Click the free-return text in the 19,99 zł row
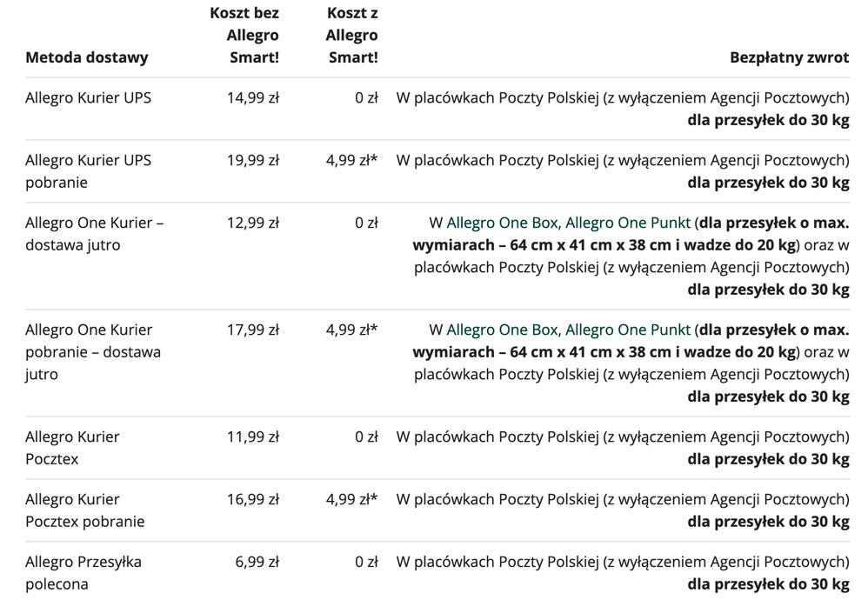Image resolution: width=868 pixels, height=600 pixels. (623, 171)
